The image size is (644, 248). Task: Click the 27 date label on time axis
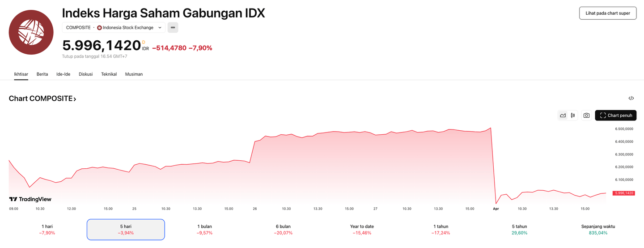pyautogui.click(x=376, y=209)
